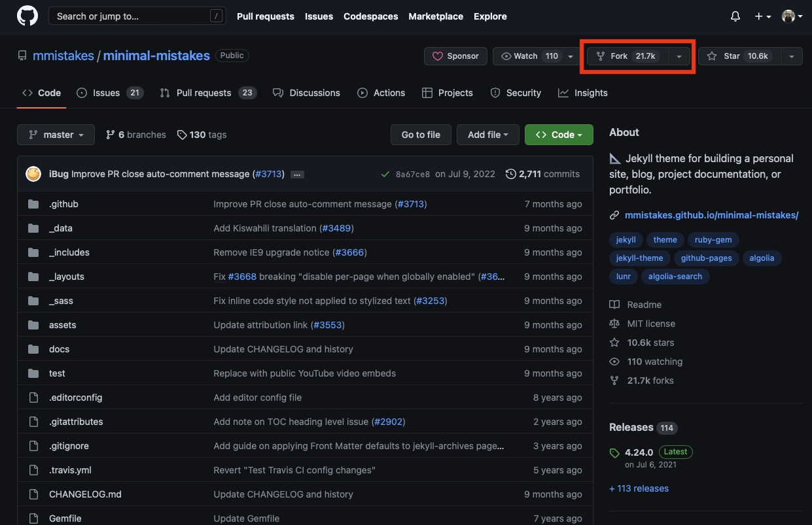Select the Projects tab

pyautogui.click(x=448, y=93)
